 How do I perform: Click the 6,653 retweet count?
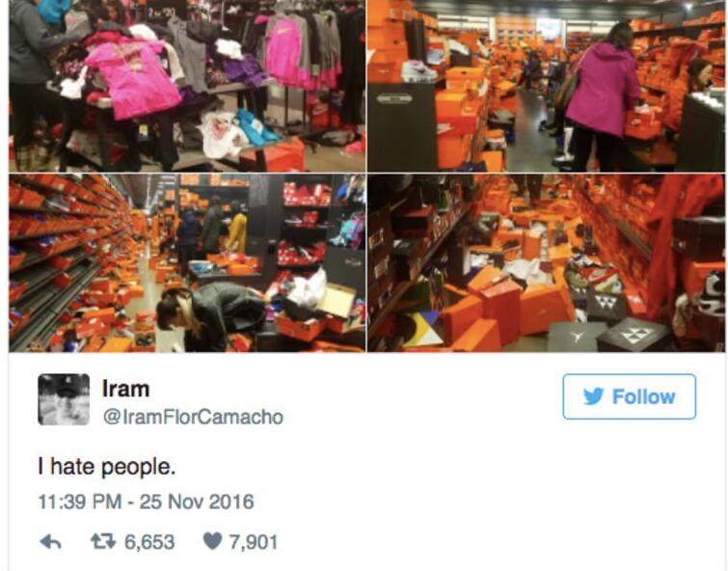[149, 542]
